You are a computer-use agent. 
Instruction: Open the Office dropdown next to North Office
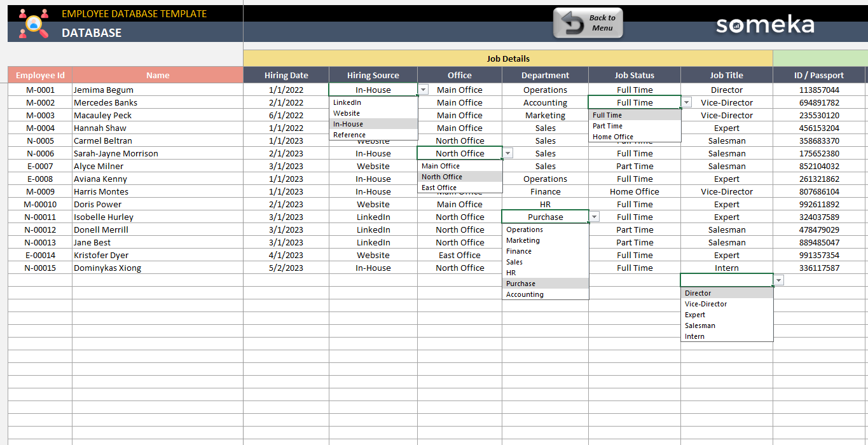[x=507, y=153]
